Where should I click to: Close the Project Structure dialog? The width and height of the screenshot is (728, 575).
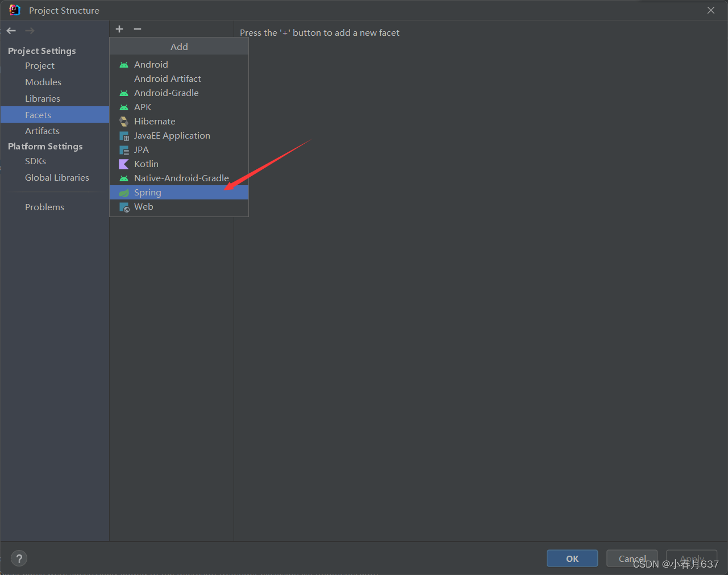point(711,10)
